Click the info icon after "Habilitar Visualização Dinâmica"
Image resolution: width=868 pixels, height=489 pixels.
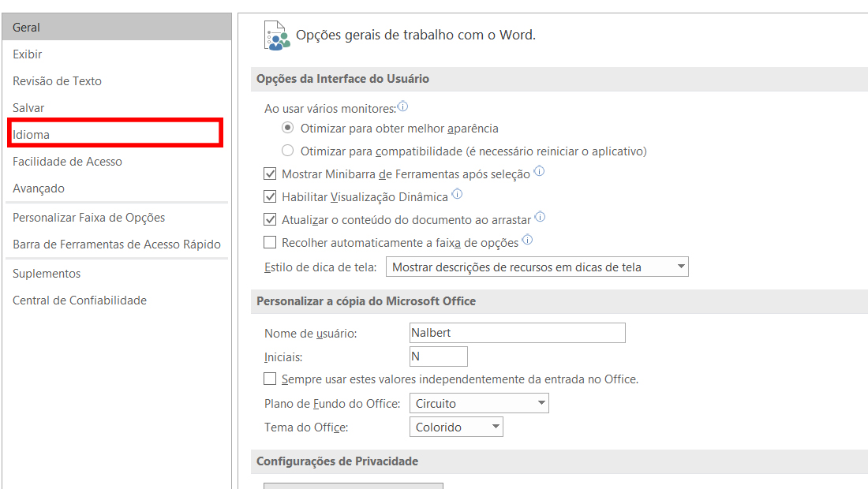point(457,192)
